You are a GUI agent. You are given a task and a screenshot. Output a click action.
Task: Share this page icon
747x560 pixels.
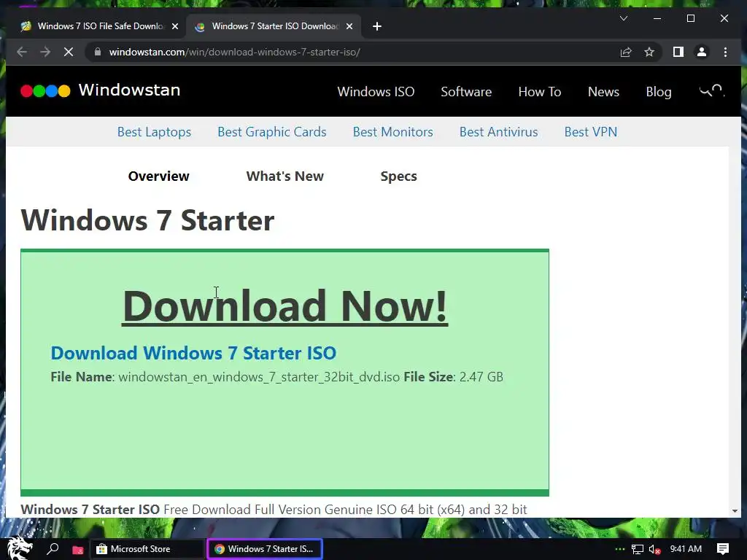click(x=625, y=52)
